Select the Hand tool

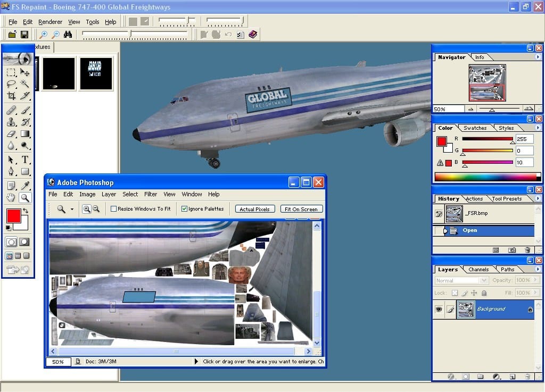click(x=11, y=198)
